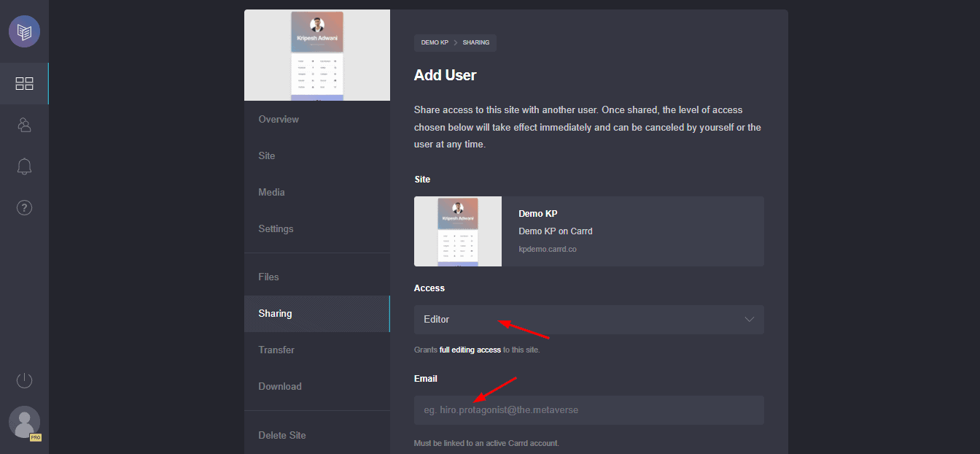Image resolution: width=980 pixels, height=454 pixels.
Task: Open the Site menu item
Action: pyautogui.click(x=267, y=156)
